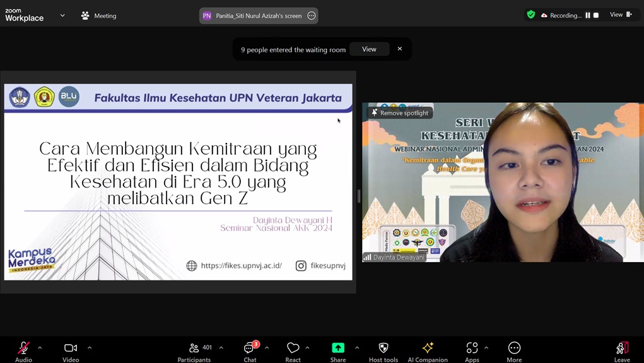Click View to see the waiting room
644x363 pixels.
coord(369,49)
